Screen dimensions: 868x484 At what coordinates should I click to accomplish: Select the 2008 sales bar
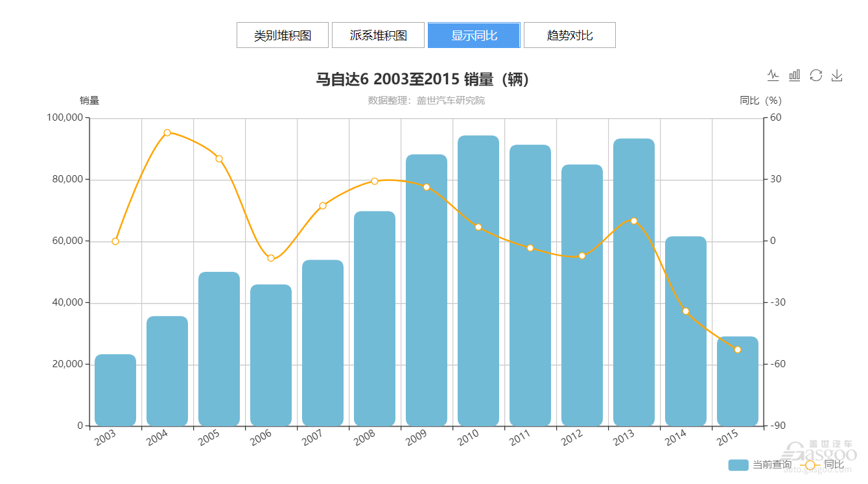(375, 319)
